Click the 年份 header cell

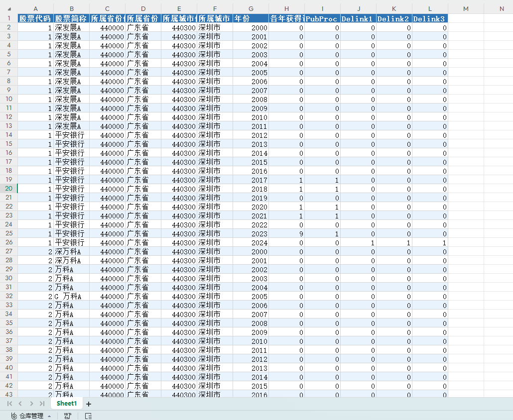tap(251, 18)
